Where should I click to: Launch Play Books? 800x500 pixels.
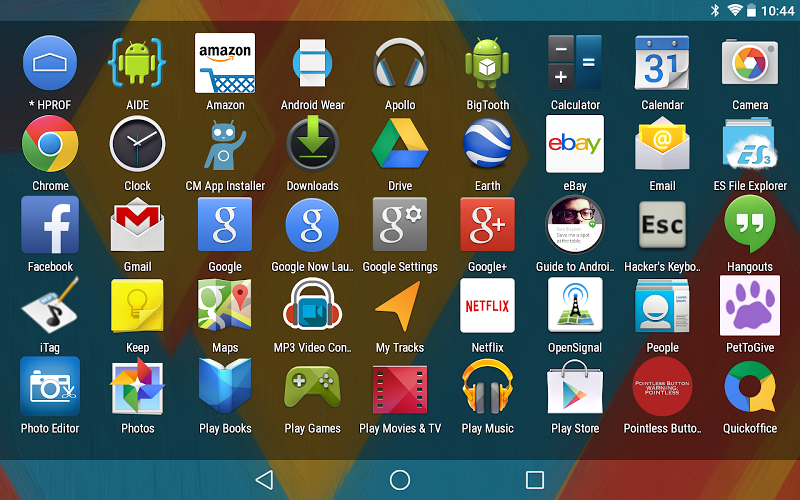tap(225, 386)
